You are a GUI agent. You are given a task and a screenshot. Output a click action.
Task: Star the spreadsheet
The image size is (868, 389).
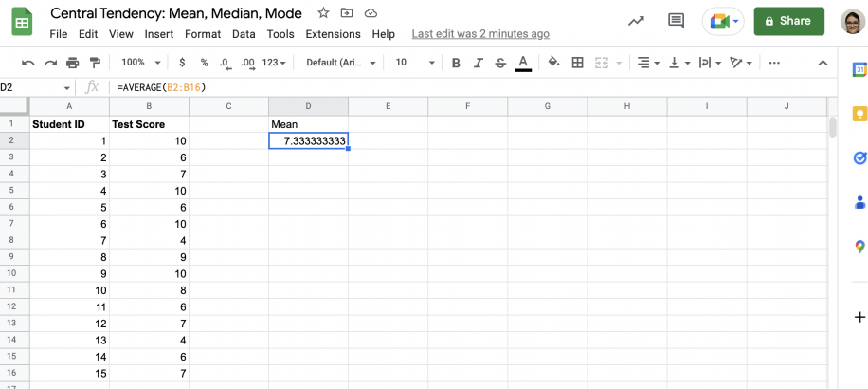click(x=323, y=13)
